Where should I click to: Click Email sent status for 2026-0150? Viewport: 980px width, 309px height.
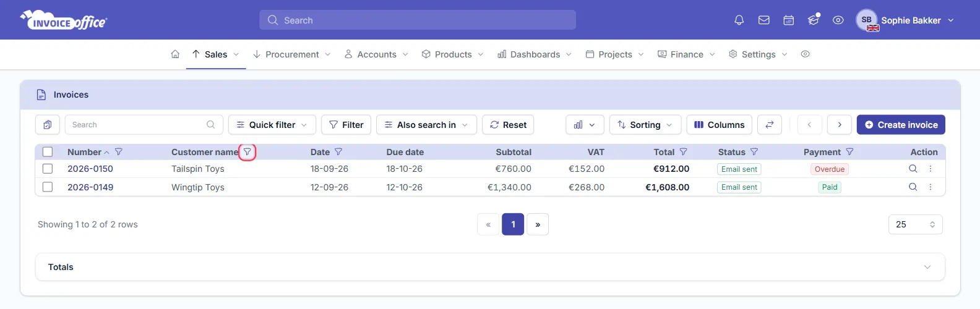pos(739,169)
